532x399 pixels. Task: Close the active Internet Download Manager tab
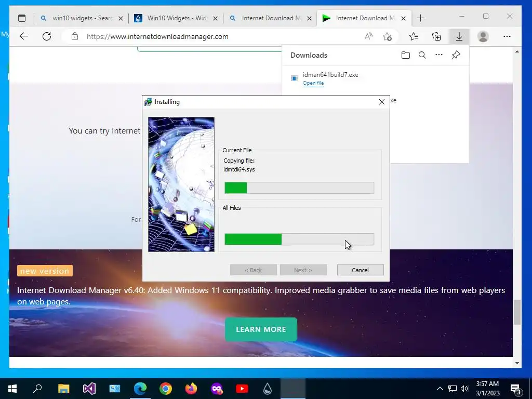tap(403, 18)
